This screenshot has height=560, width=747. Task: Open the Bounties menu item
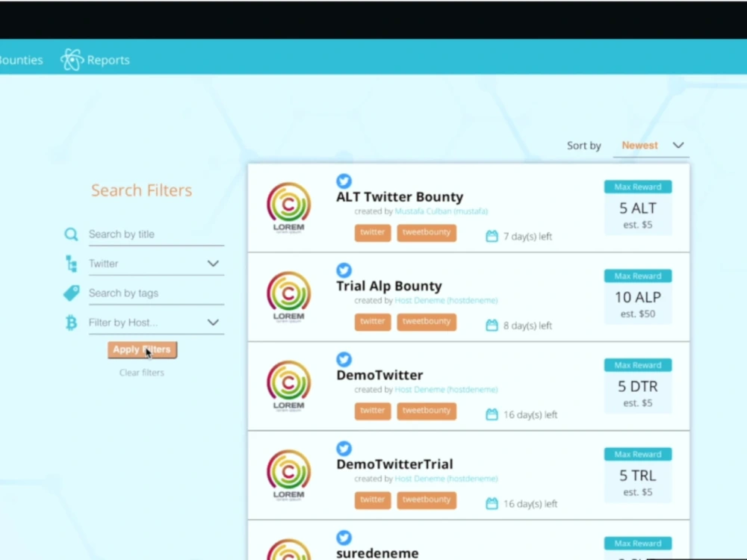coord(21,60)
